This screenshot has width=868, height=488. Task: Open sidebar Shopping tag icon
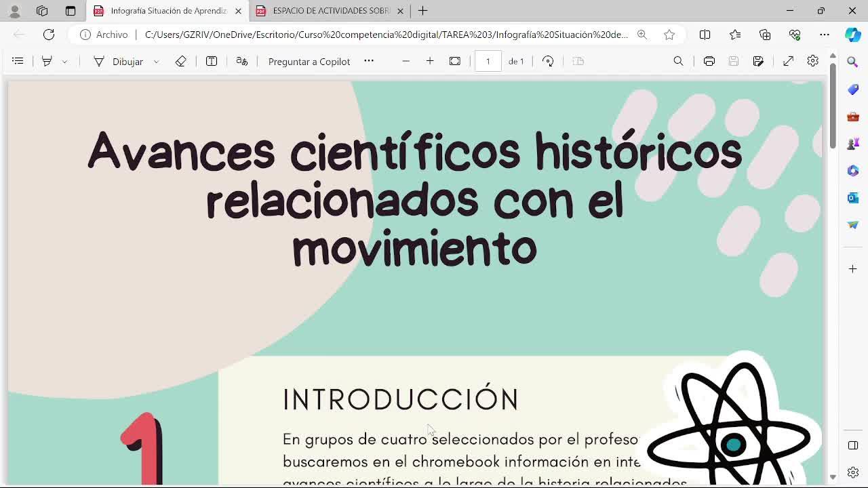[x=853, y=89]
